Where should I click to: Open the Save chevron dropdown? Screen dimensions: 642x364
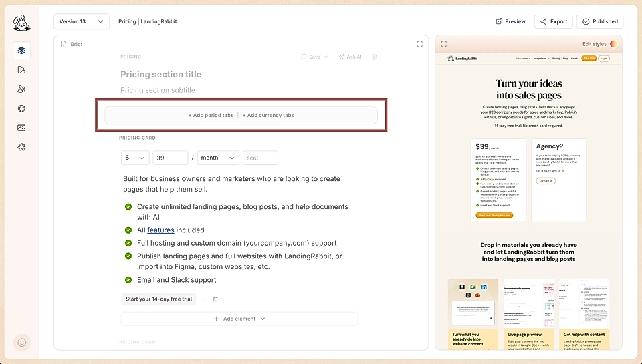(326, 57)
